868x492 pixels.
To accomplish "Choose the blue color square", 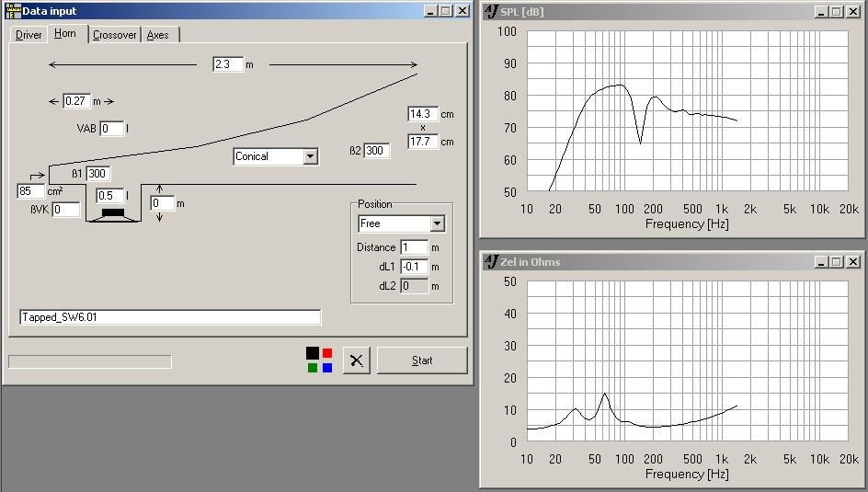I will coord(327,368).
